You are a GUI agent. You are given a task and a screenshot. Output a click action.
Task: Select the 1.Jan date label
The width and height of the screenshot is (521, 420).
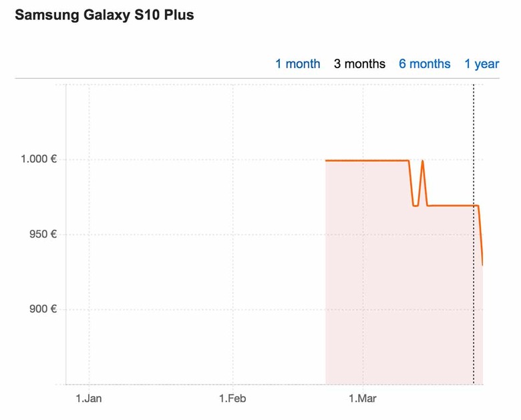(x=89, y=398)
